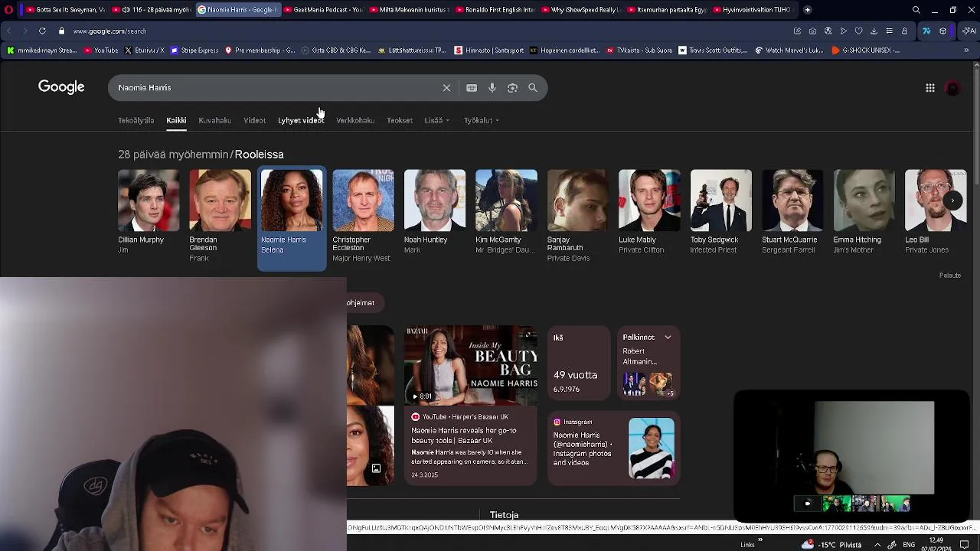Select Christopher Eccleston cast card
Screen dimensions: 980x551
[363, 218]
